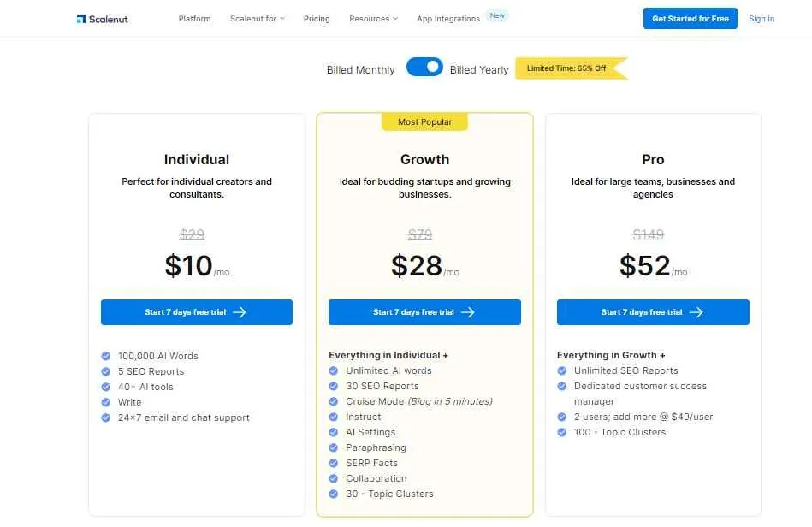Open the Resources dropdown menu
Screen dimensions: 812x527
373,17
